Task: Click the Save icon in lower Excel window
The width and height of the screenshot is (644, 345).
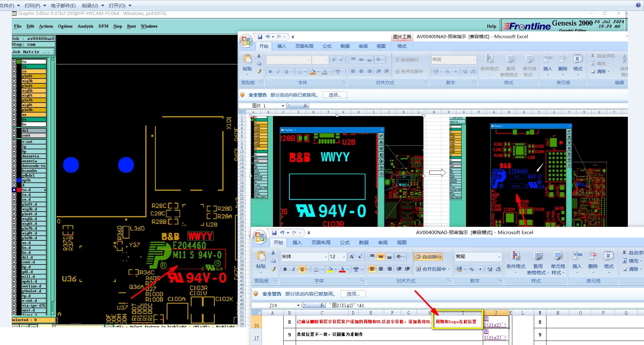Action: point(274,233)
